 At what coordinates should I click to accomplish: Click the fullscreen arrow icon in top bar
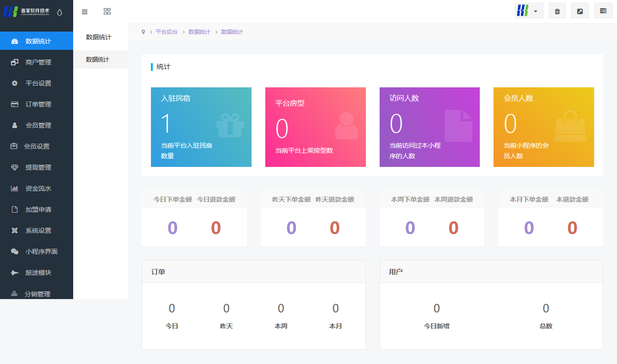pos(580,11)
